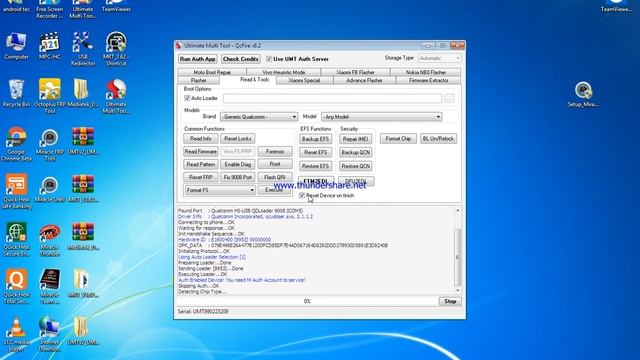This screenshot has height=360, width=640.
Task: Click the 0% progress bar
Action: 307,301
